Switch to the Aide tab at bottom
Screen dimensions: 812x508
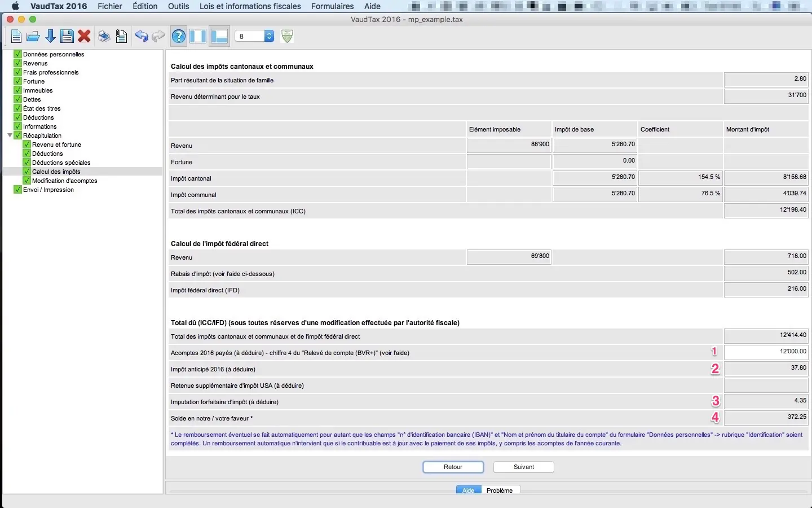469,490
